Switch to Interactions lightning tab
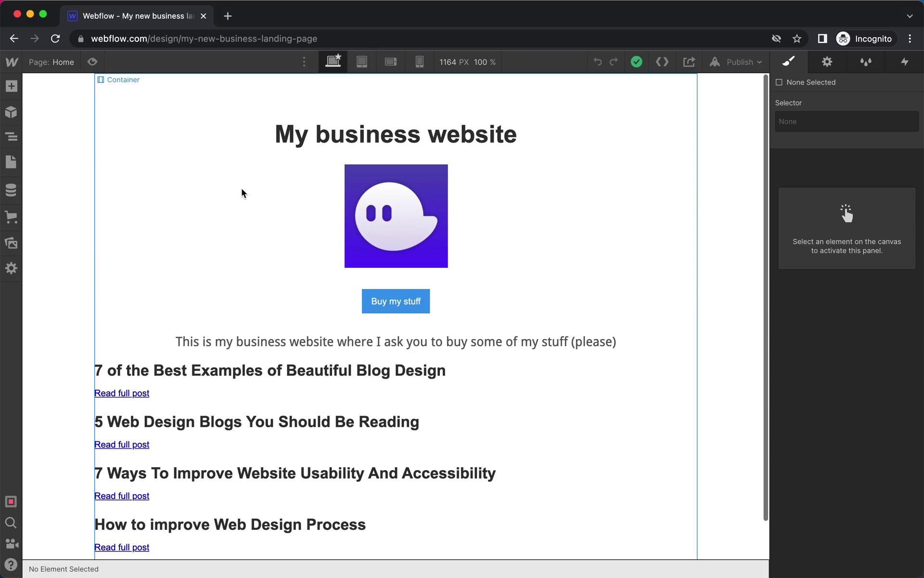The width and height of the screenshot is (924, 578). [x=904, y=62]
